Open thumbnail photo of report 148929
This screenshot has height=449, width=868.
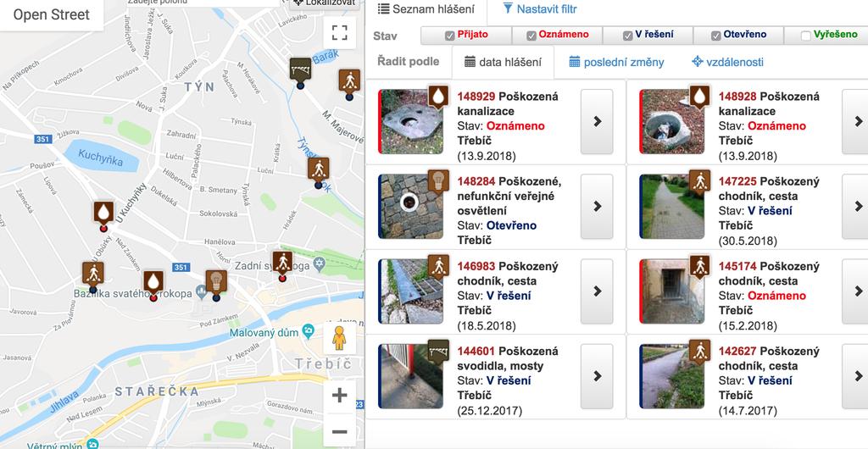[411, 122]
